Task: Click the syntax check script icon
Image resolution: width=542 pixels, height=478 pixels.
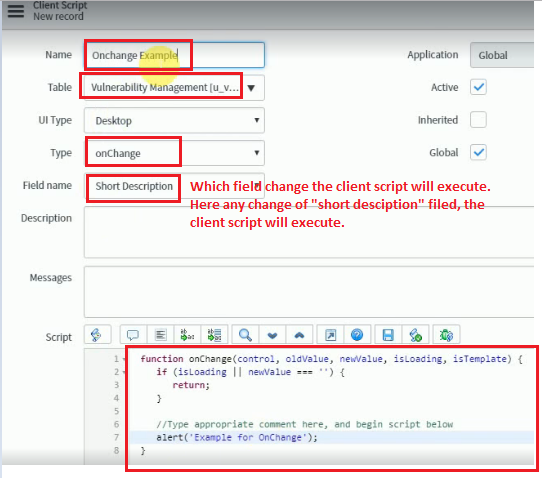Action: pos(415,335)
